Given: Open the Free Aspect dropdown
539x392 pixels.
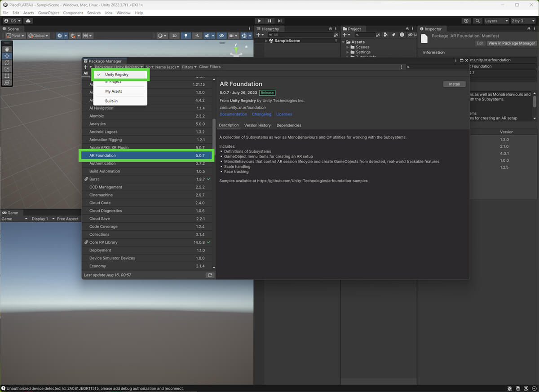Looking at the screenshot, I should point(67,219).
